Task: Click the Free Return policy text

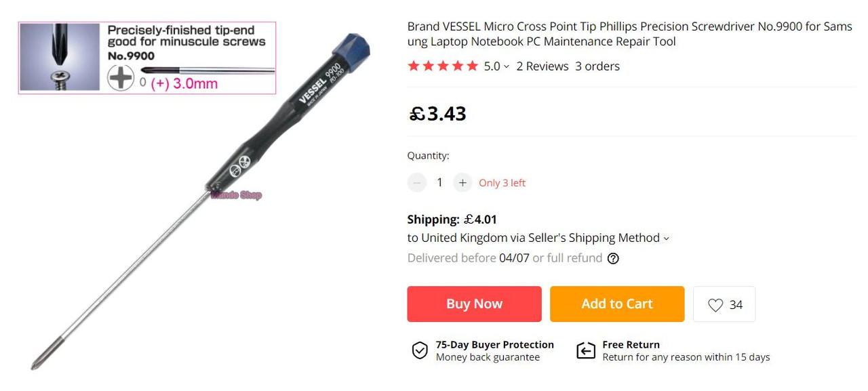Action: click(686, 357)
